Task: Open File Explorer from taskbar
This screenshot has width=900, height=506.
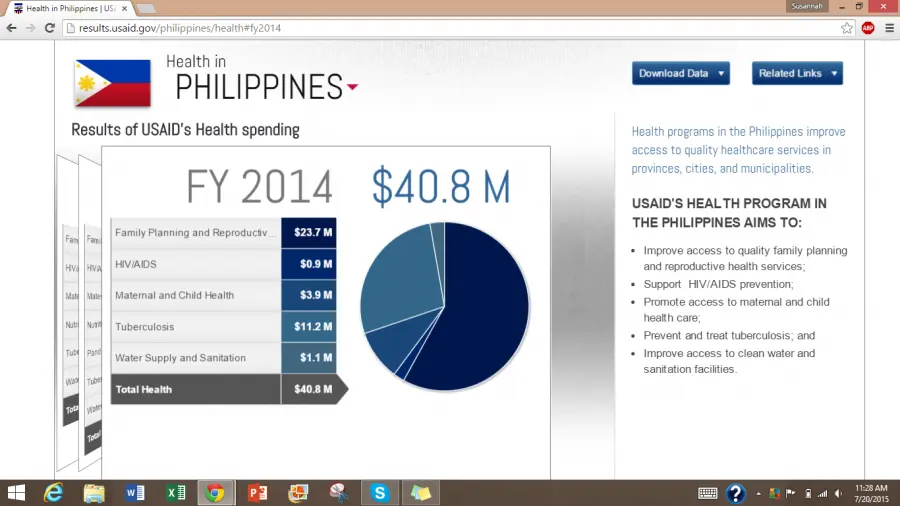Action: [94, 493]
